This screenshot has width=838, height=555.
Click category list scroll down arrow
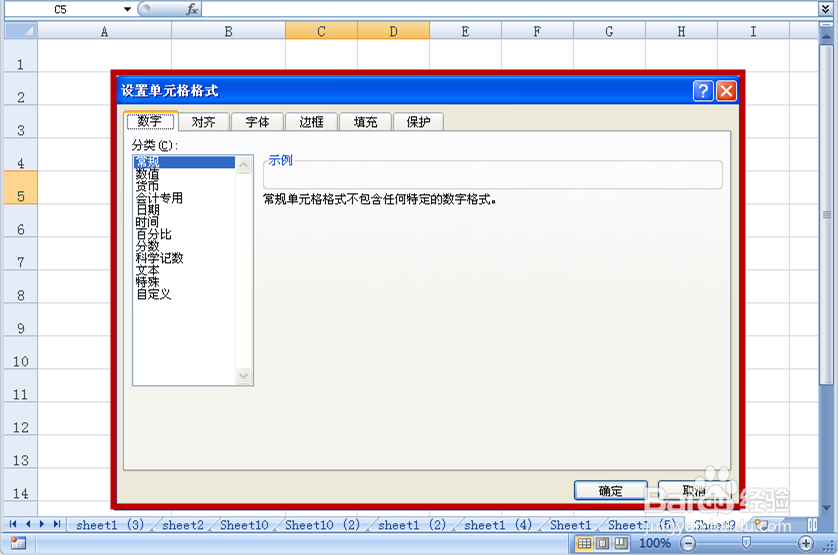[x=244, y=376]
